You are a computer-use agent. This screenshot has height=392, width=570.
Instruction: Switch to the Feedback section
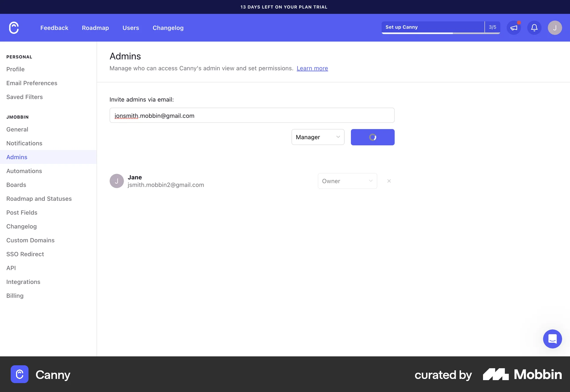pos(54,28)
